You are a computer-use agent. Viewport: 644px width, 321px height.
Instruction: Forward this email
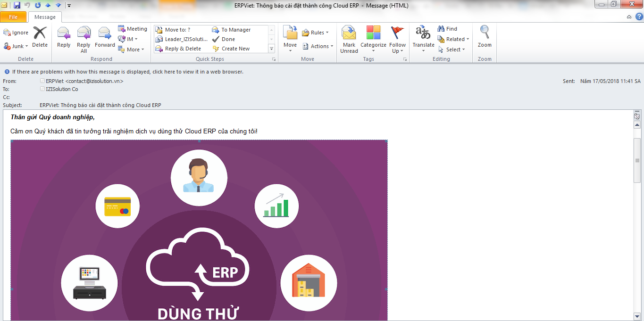pos(105,37)
